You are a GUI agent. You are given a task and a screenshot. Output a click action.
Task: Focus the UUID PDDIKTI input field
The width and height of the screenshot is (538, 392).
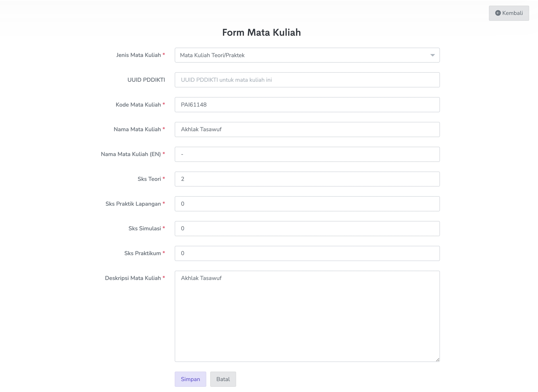(307, 80)
